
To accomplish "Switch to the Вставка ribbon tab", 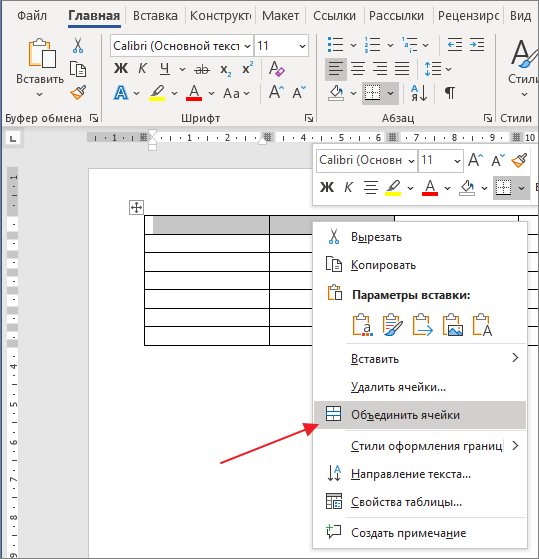I will pos(155,16).
